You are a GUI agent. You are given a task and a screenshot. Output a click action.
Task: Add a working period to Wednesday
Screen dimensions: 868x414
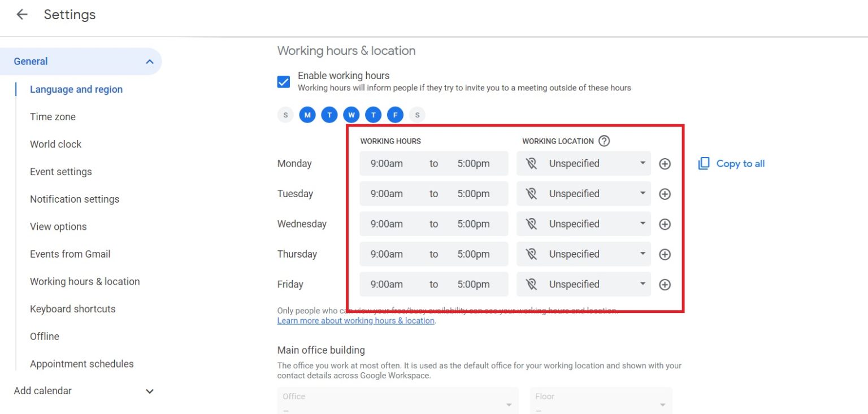[x=665, y=224]
